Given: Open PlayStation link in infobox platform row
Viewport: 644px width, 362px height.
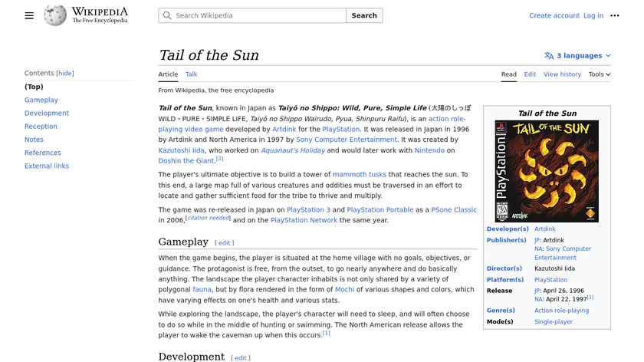Looking at the screenshot, I should (x=550, y=280).
